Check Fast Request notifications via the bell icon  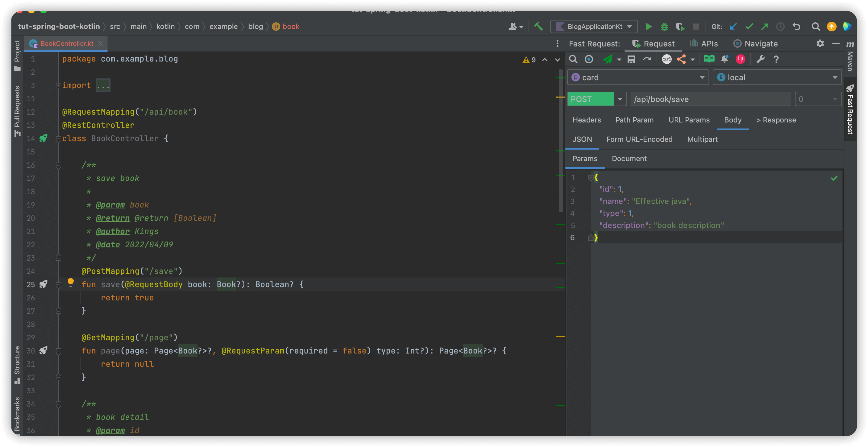[725, 59]
